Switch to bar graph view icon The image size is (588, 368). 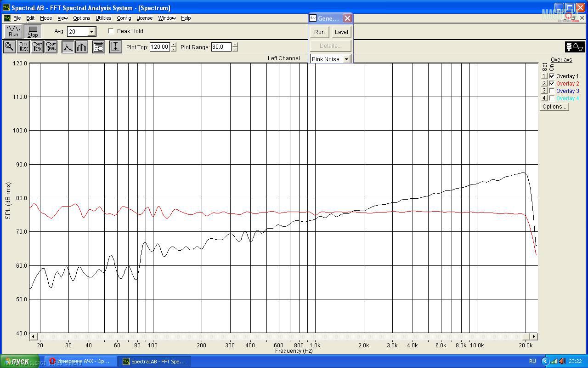tap(81, 47)
